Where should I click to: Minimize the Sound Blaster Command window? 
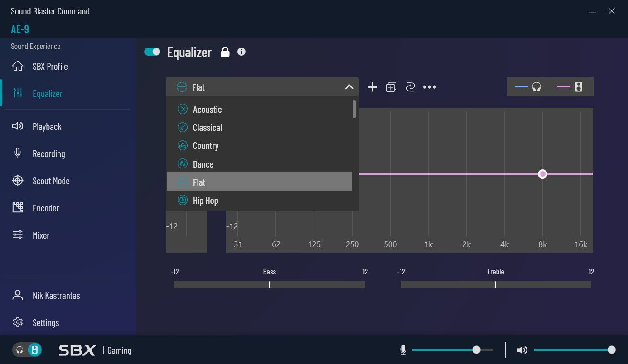click(593, 12)
